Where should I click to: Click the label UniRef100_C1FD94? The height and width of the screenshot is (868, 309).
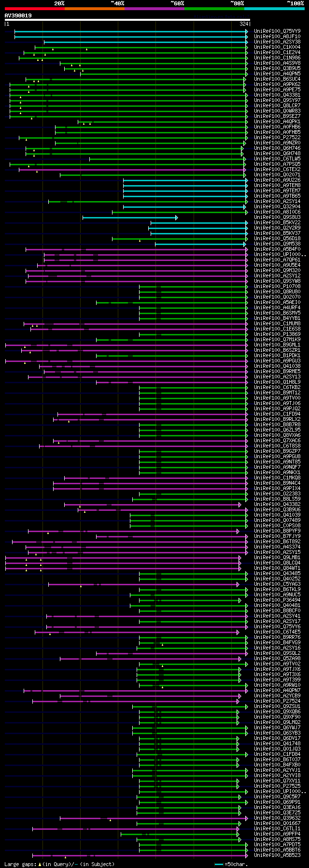point(277,414)
